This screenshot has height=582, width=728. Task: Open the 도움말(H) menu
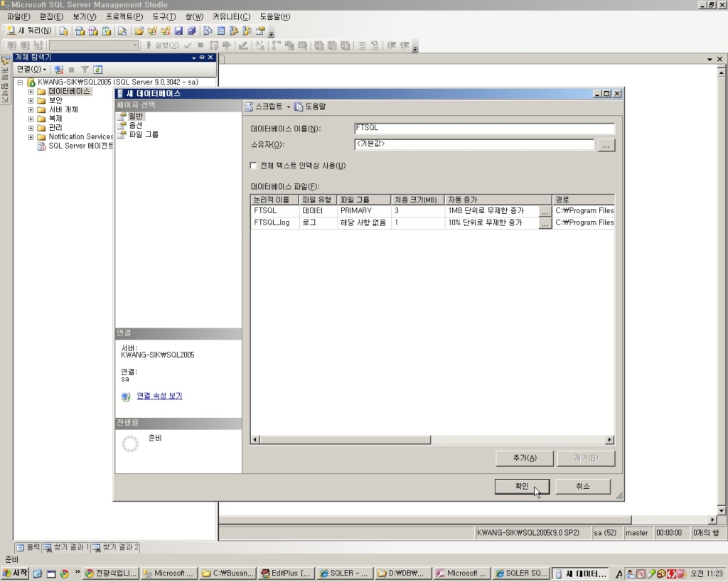pos(275,17)
